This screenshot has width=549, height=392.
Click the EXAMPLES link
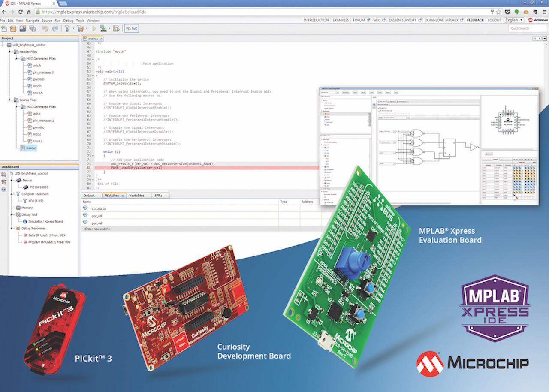coord(341,20)
